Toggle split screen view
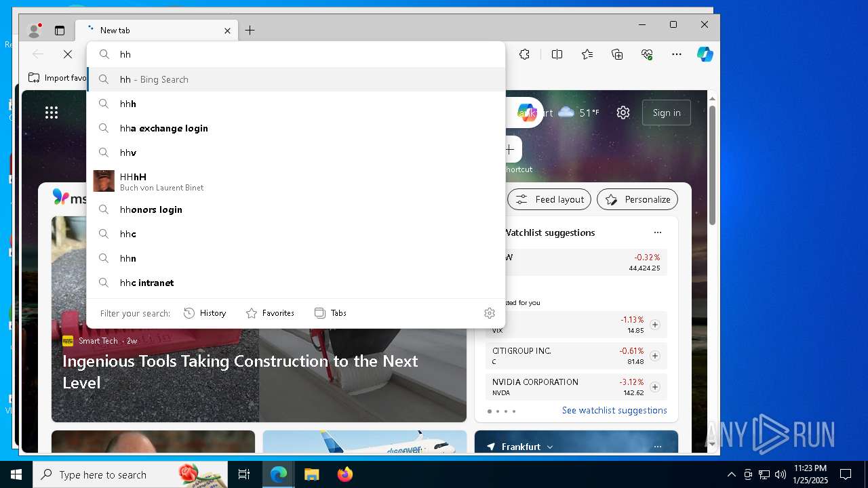Viewport: 868px width, 488px height. [x=557, y=54]
